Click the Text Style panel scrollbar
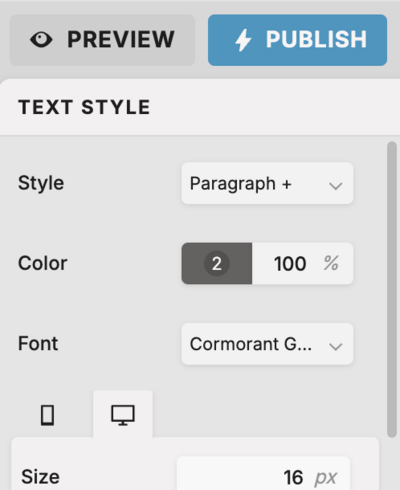400x490 pixels. [x=392, y=289]
